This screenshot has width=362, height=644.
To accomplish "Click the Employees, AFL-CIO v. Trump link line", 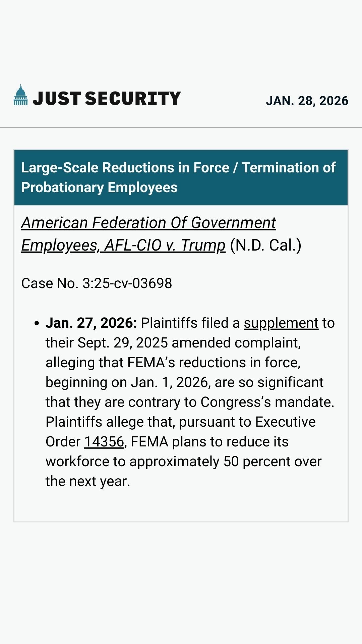I will click(123, 245).
